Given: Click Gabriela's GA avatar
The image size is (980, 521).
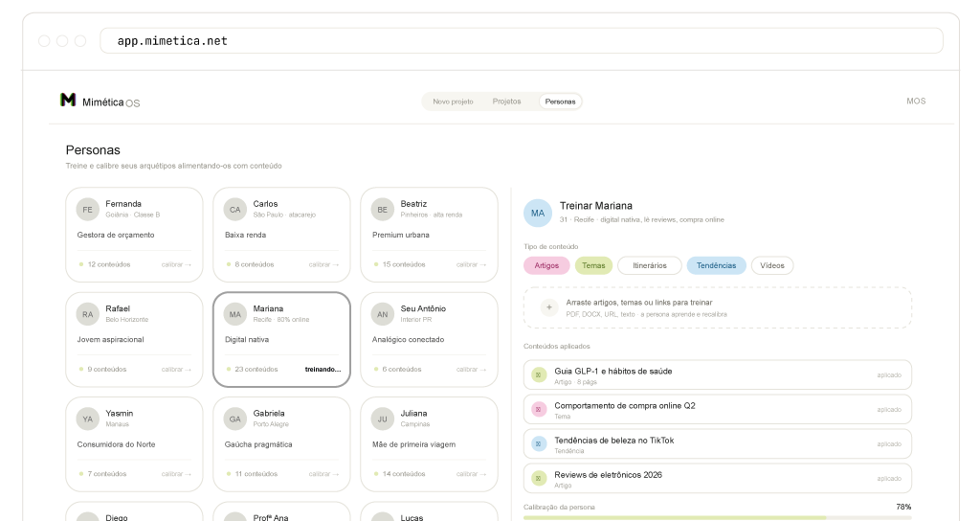Looking at the screenshot, I should point(235,419).
